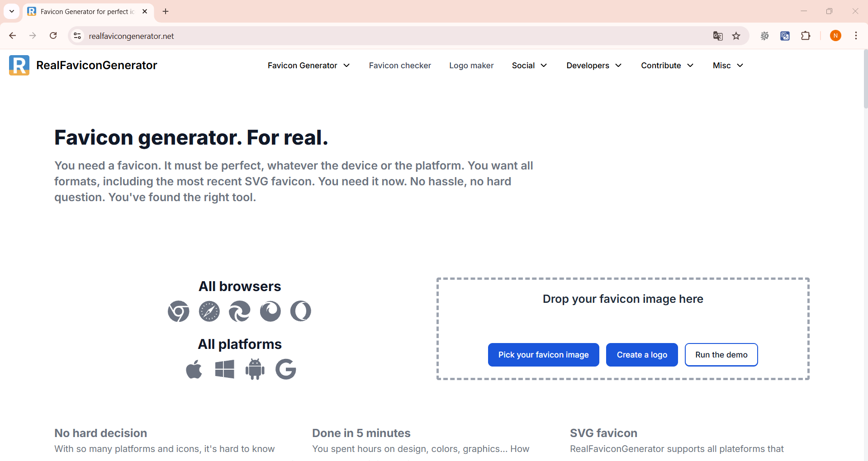Click the Android robot icon under All platforms
This screenshot has height=461, width=868.
coord(255,369)
